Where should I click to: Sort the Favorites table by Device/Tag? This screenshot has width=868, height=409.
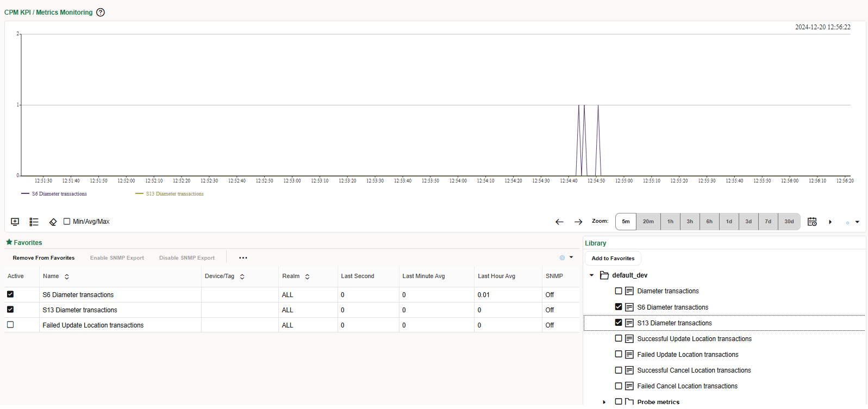[242, 276]
